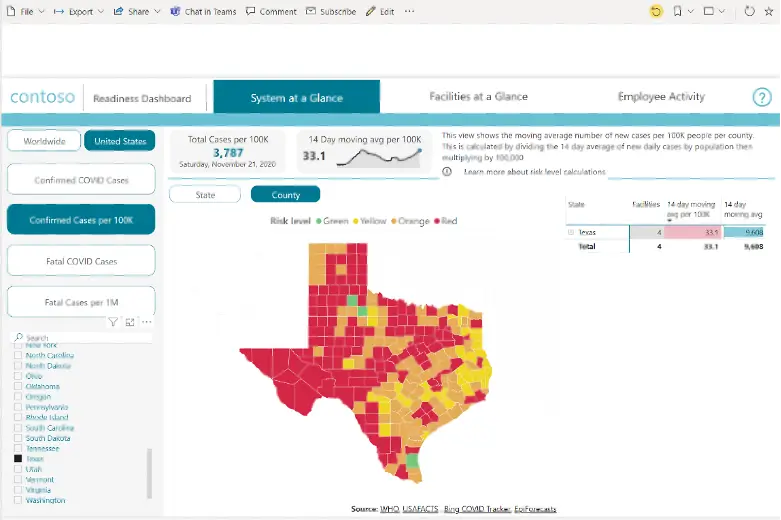Image resolution: width=781 pixels, height=520 pixels.
Task: Open focus mode for the state slicer
Action: pyautogui.click(x=130, y=322)
